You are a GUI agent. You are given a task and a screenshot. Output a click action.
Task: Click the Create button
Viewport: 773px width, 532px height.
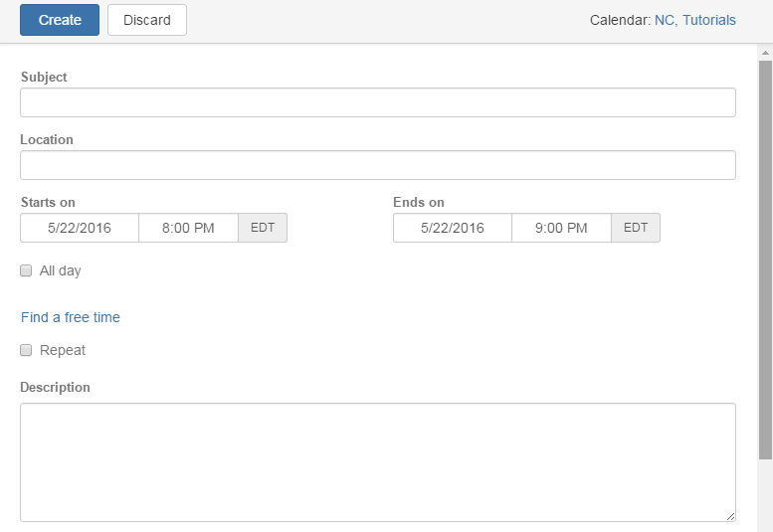click(x=60, y=20)
